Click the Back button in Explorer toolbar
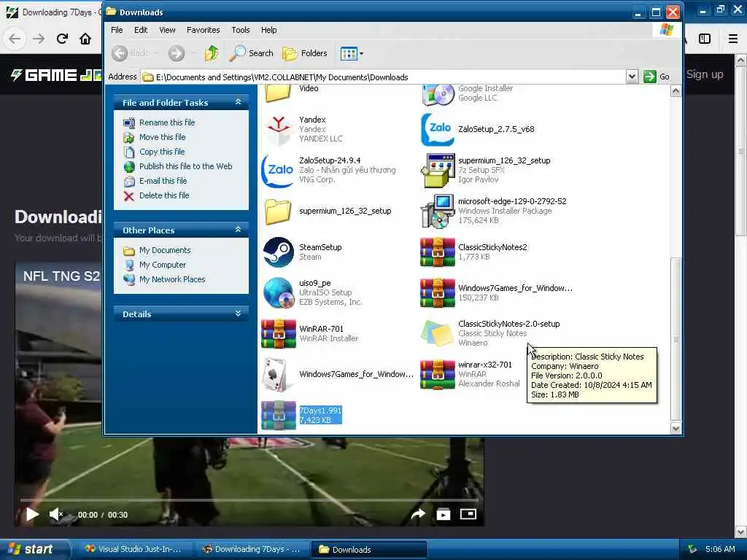 131,53
